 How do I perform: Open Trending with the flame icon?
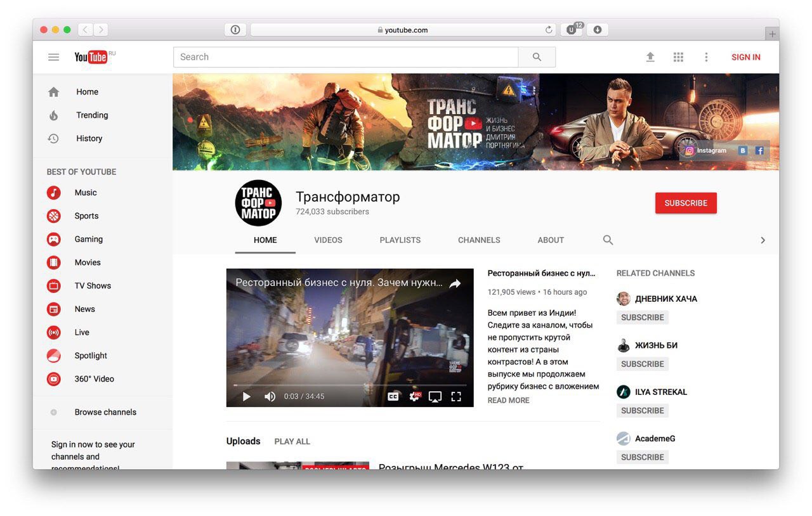(x=54, y=115)
